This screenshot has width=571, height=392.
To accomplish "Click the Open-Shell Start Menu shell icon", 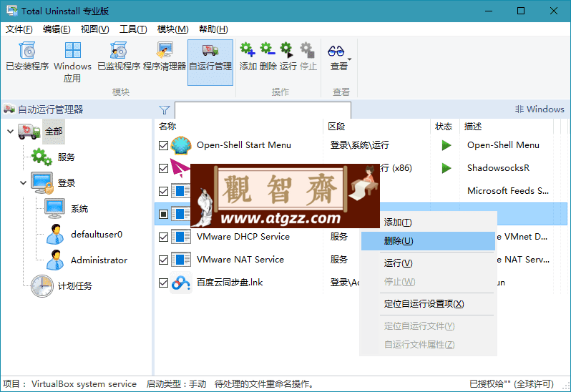I will (x=181, y=146).
